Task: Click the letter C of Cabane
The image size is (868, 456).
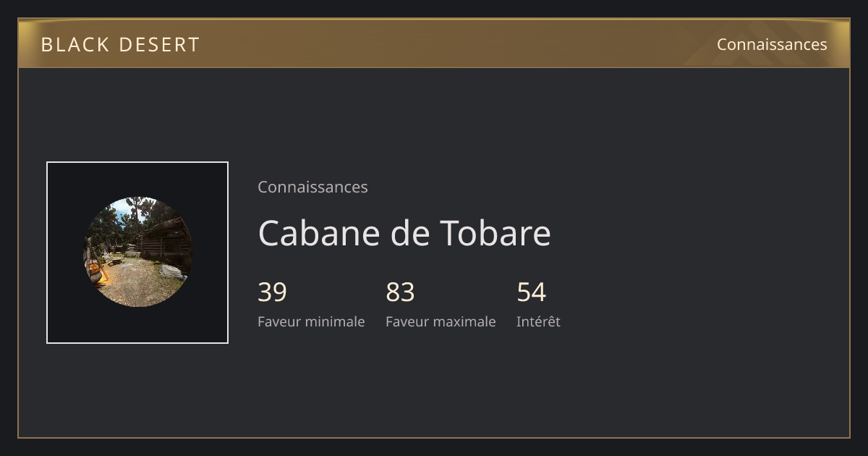Action: pyautogui.click(x=268, y=234)
